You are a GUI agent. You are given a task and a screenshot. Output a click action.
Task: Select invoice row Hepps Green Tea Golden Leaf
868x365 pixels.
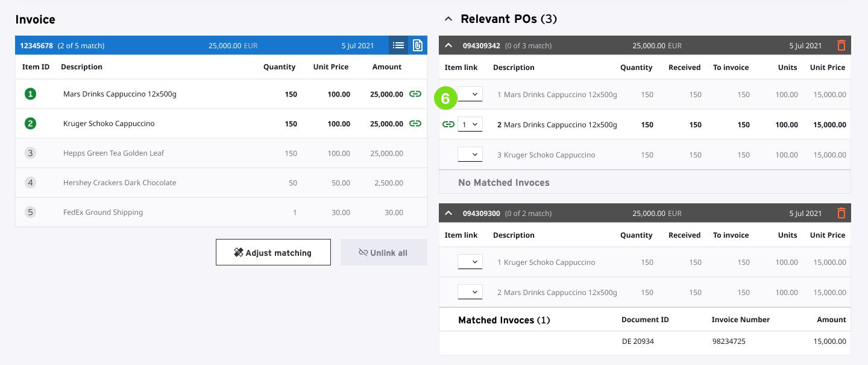[113, 153]
